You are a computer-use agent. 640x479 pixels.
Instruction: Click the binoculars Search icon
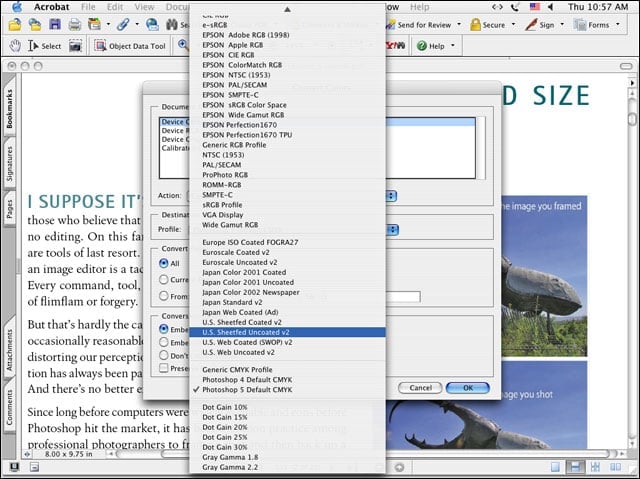coord(172,24)
